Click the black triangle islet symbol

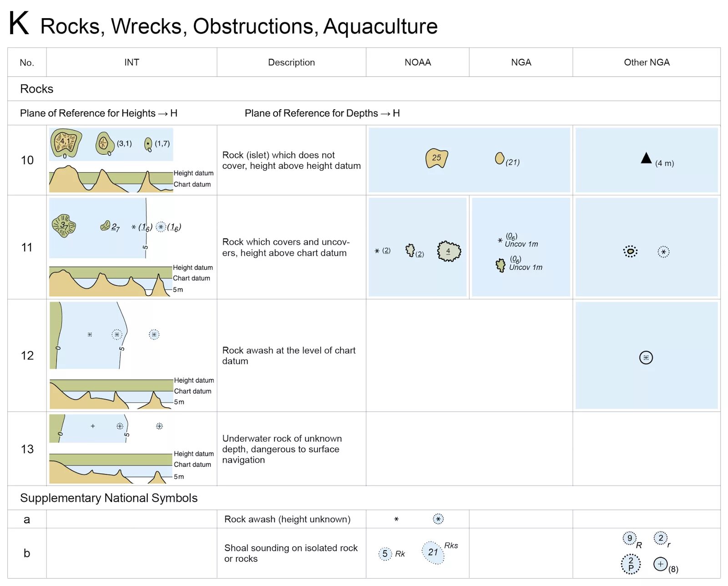pos(646,158)
